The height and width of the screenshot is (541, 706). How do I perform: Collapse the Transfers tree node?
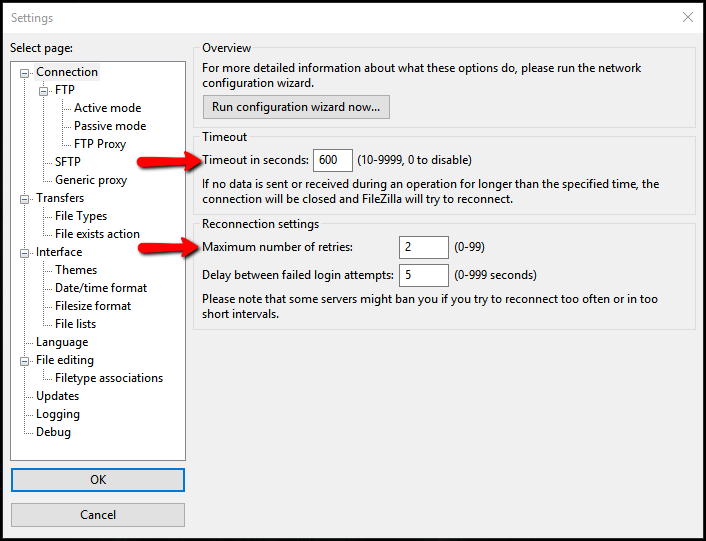pyautogui.click(x=25, y=198)
